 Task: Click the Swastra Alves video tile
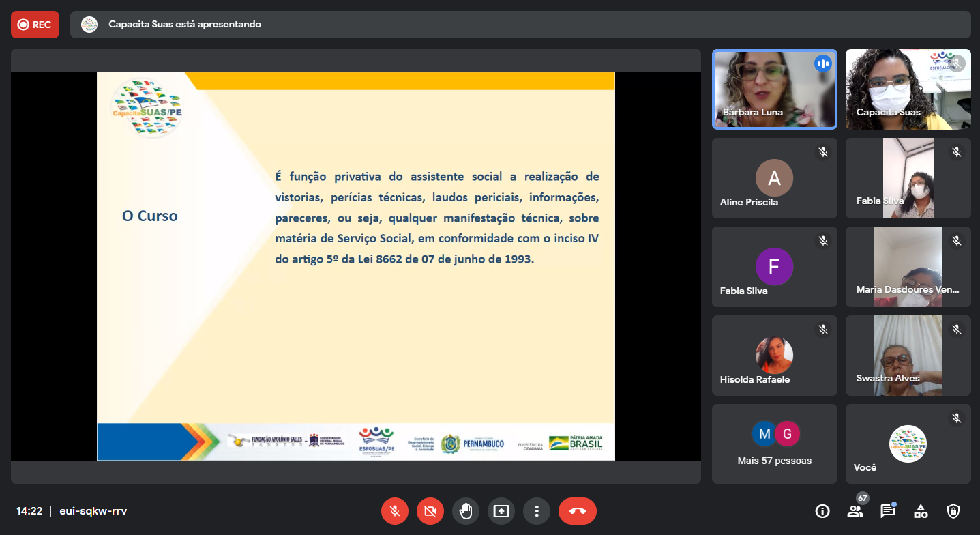[908, 356]
